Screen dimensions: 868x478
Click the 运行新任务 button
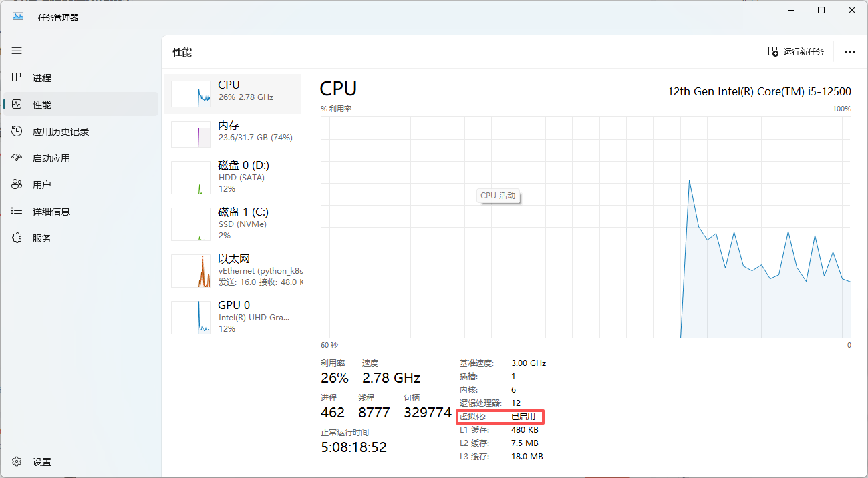[799, 51]
